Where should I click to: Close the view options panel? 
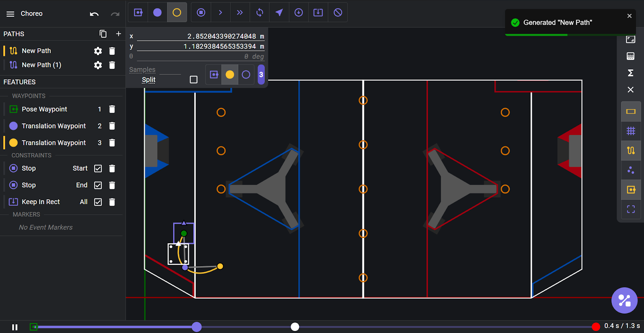pyautogui.click(x=631, y=89)
